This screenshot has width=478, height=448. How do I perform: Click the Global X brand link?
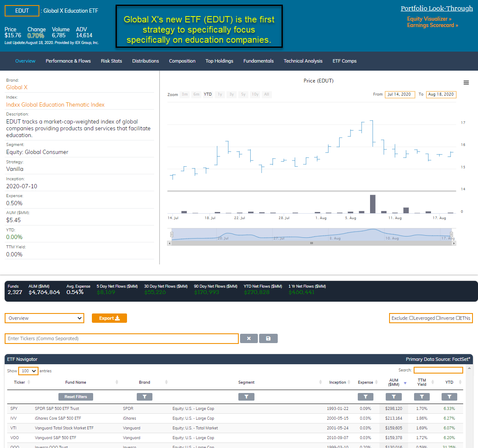tap(17, 88)
